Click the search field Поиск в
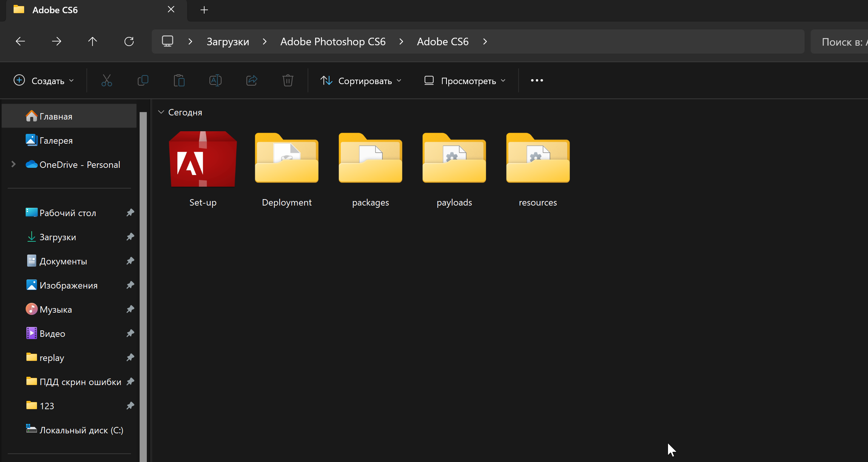The image size is (868, 462). (839, 41)
